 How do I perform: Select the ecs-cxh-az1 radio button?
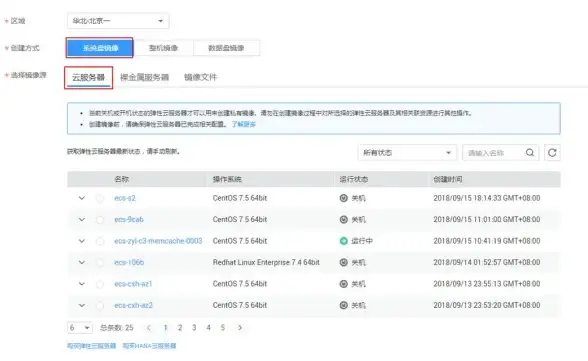click(x=100, y=284)
